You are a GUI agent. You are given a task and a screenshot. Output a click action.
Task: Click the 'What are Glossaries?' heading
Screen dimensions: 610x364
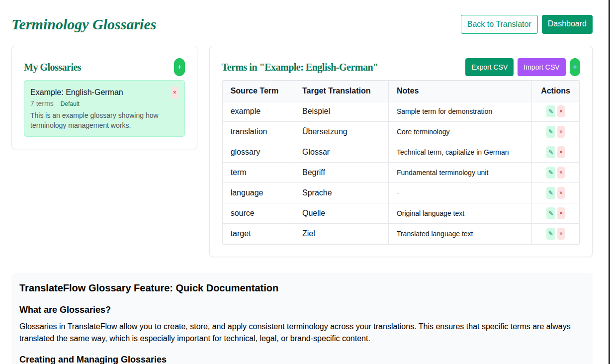pos(65,310)
